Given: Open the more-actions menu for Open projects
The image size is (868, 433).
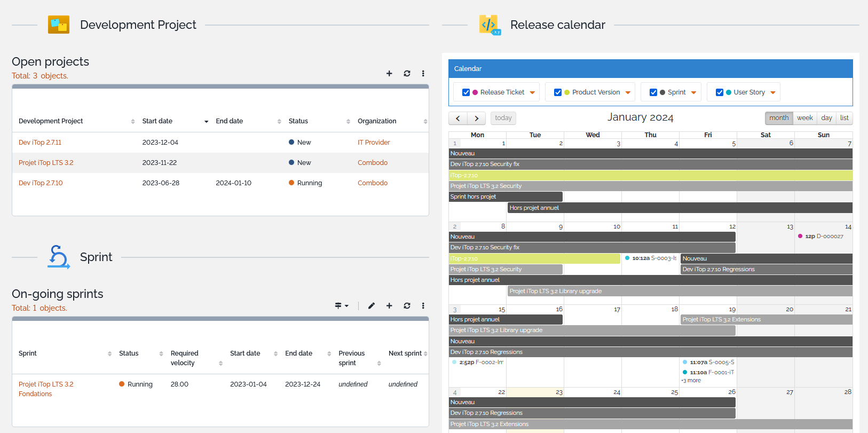Looking at the screenshot, I should [x=423, y=74].
